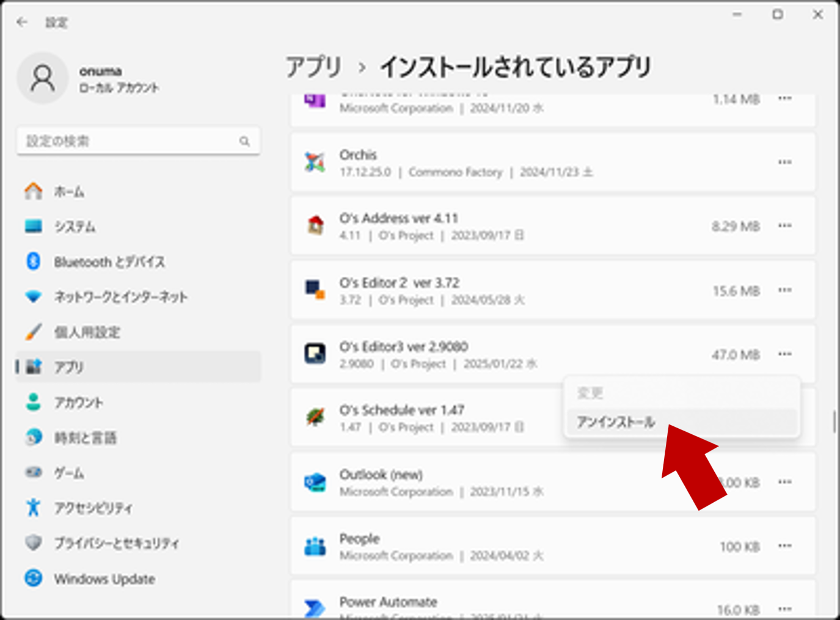
Task: Open Network and Internet settings
Action: coord(139,297)
